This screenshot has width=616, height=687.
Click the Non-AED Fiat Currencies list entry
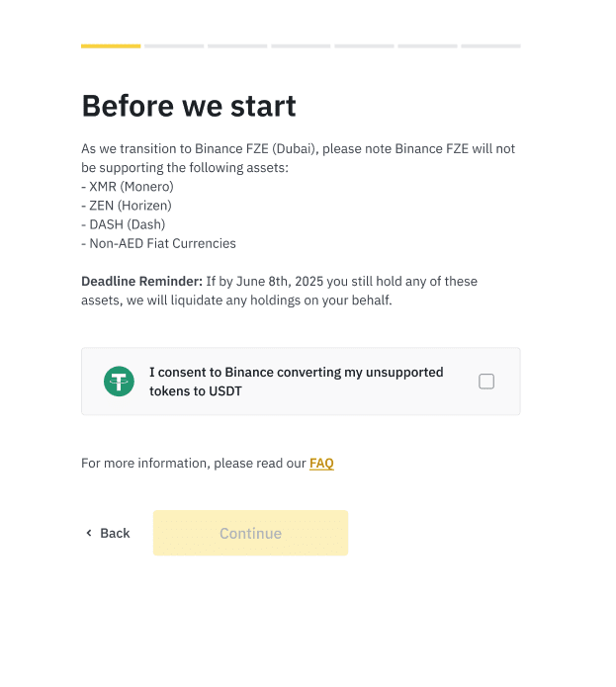pos(158,243)
